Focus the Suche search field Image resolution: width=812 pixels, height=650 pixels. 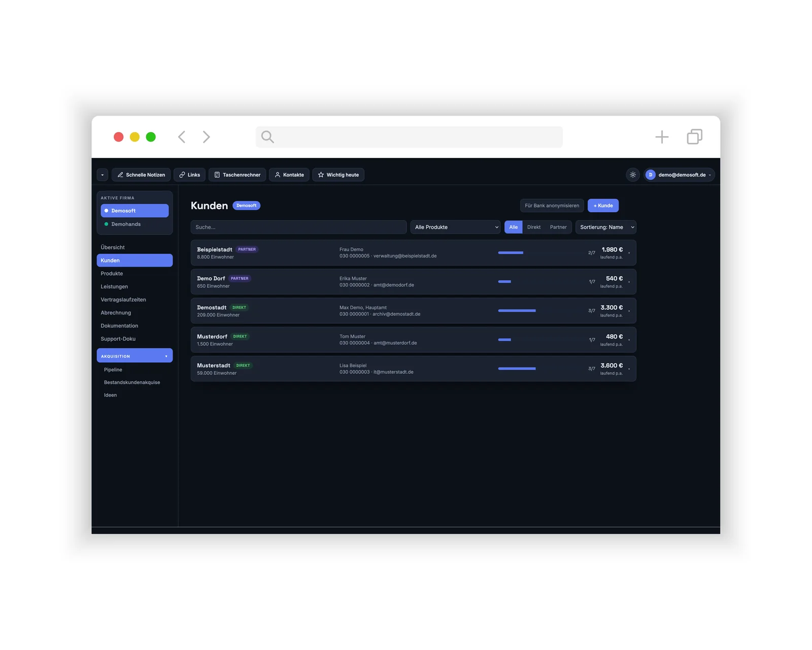[x=298, y=227]
